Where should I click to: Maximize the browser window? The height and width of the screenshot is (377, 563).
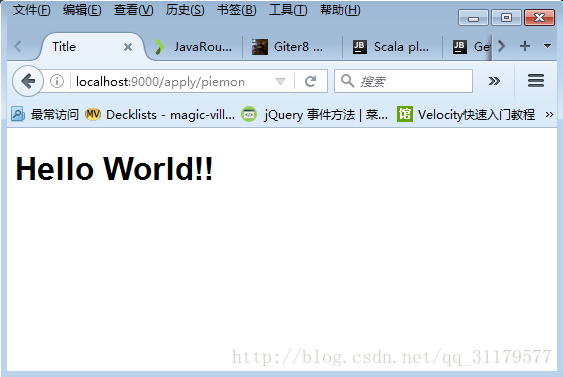point(506,18)
